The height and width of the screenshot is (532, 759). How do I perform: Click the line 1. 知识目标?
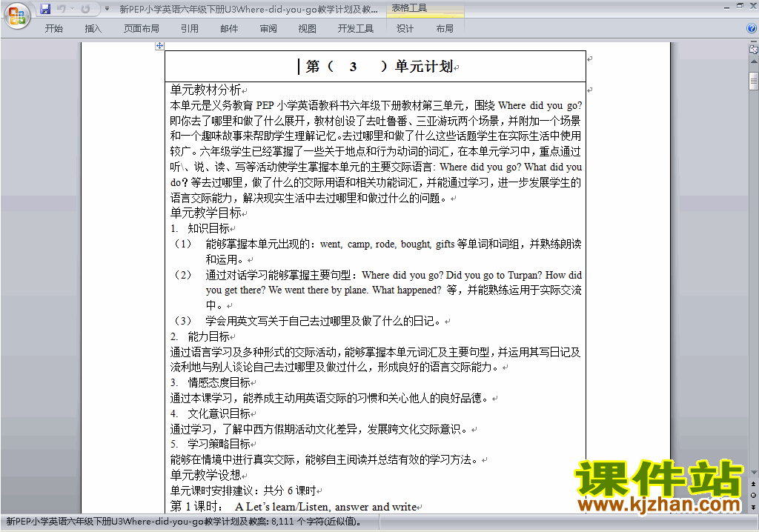[x=200, y=228]
